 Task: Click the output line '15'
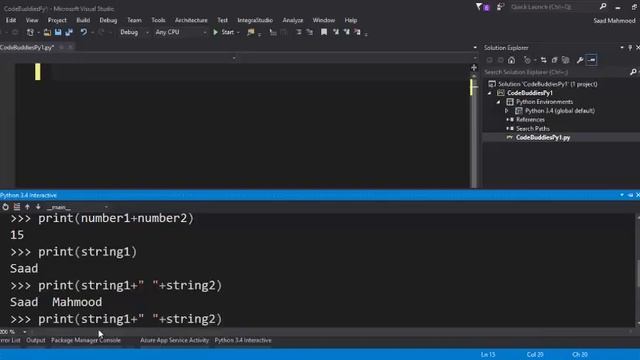tap(17, 235)
